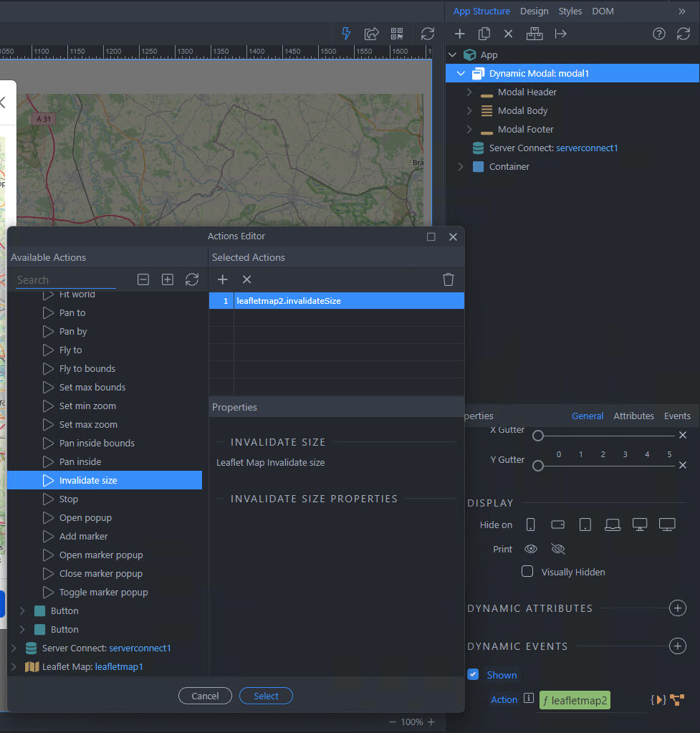Screen dimensions: 700x733
Task: Toggle the Print visible eye icon
Action: point(531,549)
